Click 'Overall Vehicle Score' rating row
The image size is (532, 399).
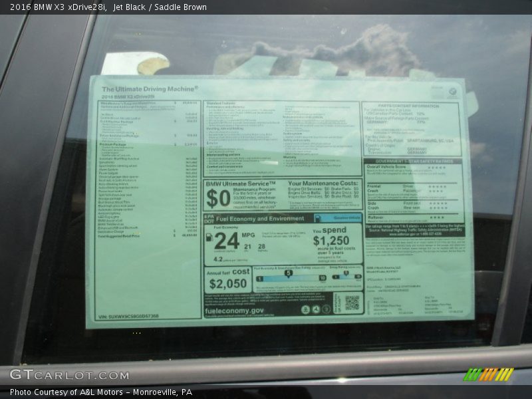[406, 168]
